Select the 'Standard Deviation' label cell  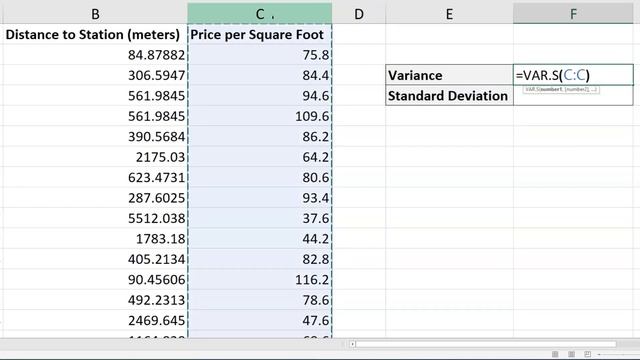[449, 96]
